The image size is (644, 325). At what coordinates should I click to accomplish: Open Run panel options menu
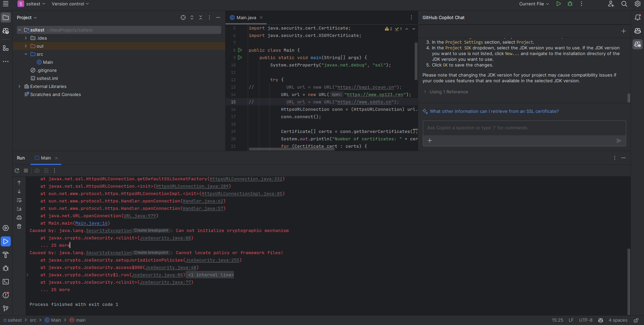tap(615, 158)
